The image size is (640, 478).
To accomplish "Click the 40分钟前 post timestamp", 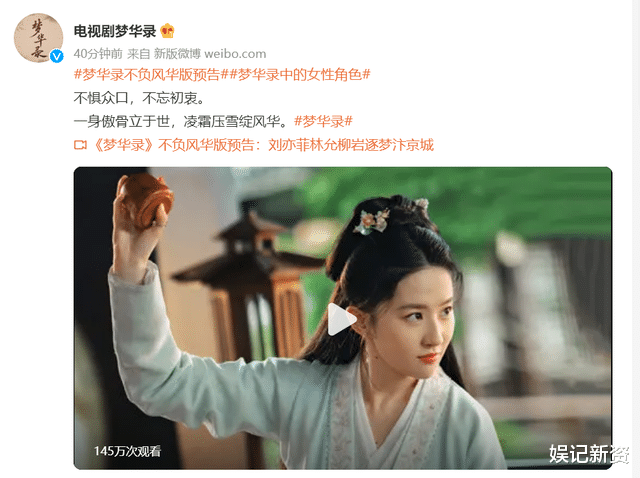I will pos(98,53).
